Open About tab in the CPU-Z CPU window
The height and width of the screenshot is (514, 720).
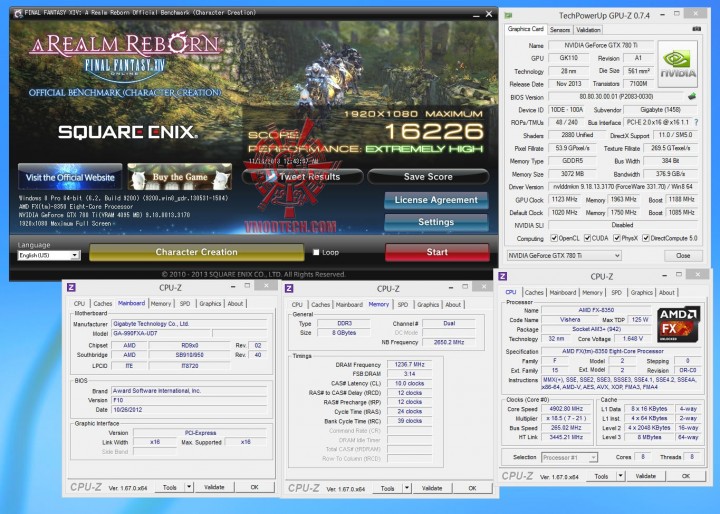(x=667, y=293)
